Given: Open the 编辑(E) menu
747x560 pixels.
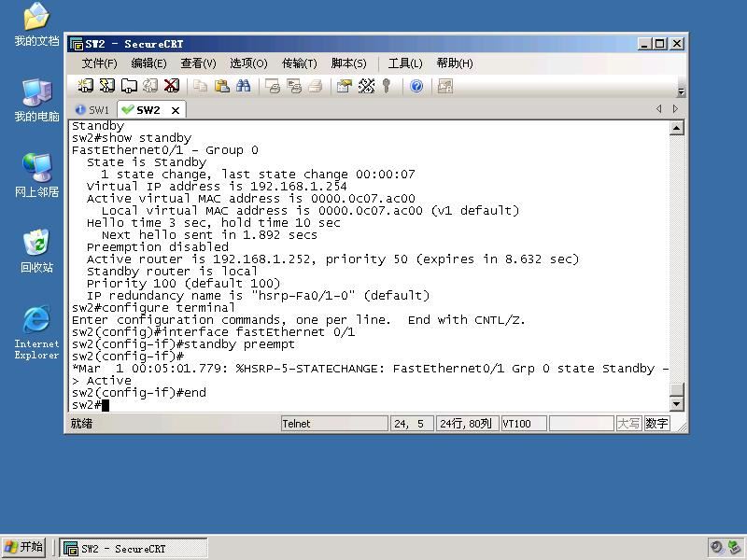Looking at the screenshot, I should click(148, 63).
